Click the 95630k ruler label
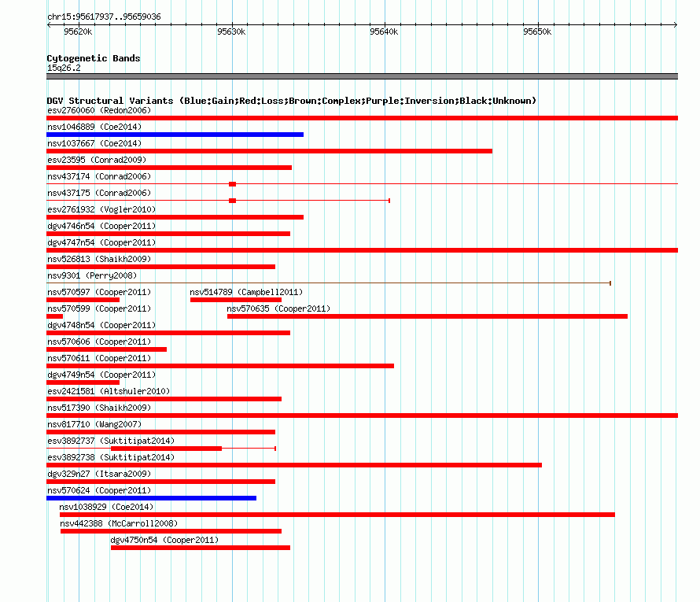 [x=231, y=31]
